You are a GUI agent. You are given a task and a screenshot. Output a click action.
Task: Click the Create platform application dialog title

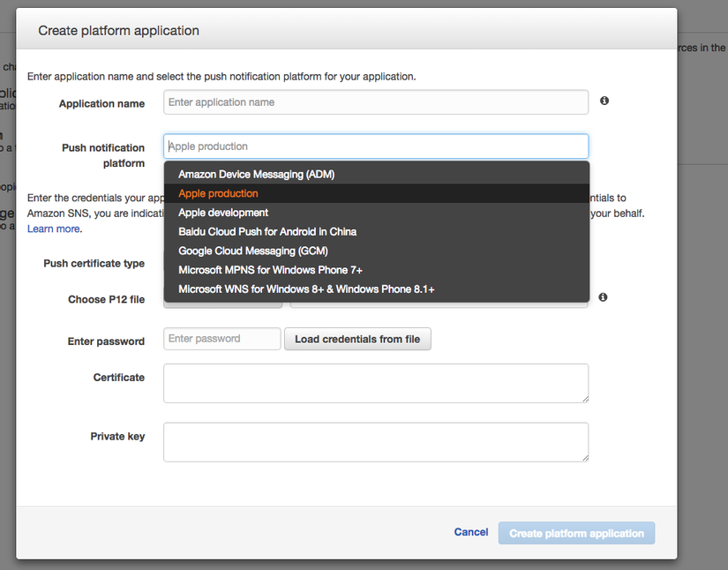click(x=118, y=30)
